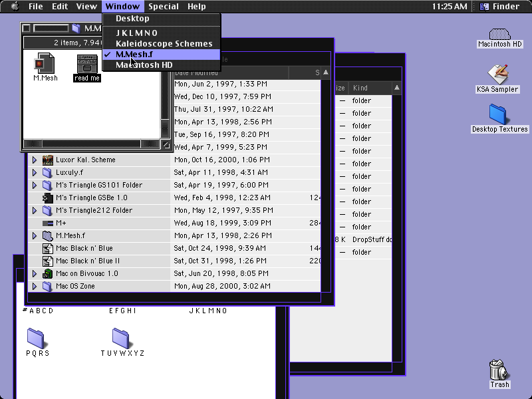The image size is (532, 399).
Task: Expand Mac on Bivouac 1.0 triangle
Action: coord(35,273)
